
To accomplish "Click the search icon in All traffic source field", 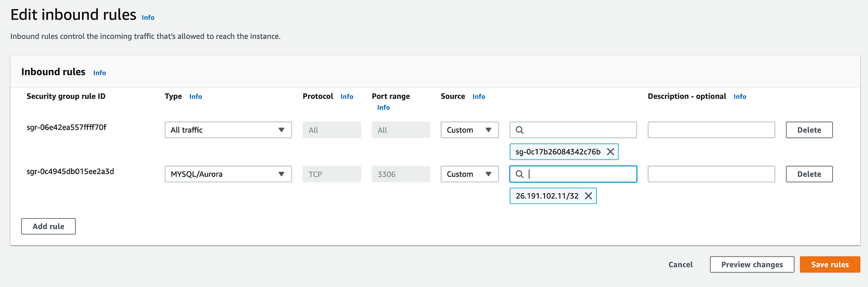I will point(520,130).
